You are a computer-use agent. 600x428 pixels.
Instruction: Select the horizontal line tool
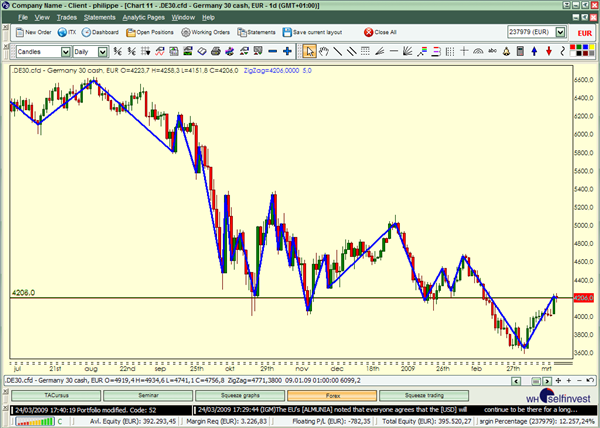[393, 51]
